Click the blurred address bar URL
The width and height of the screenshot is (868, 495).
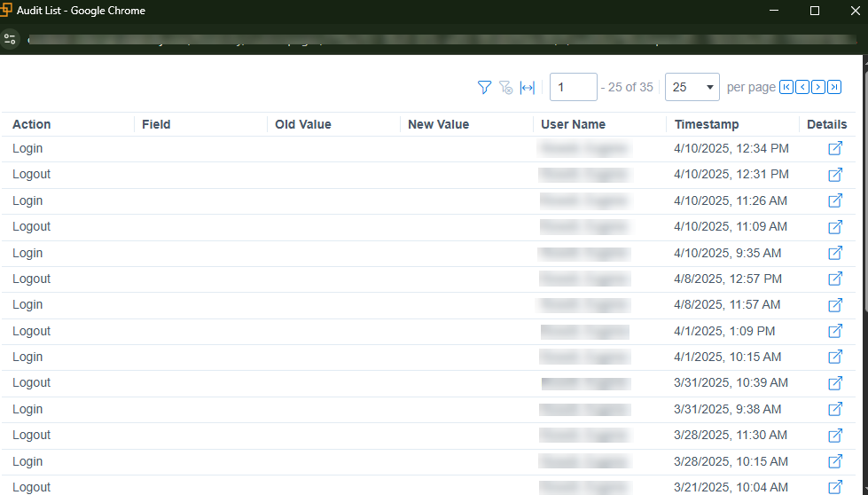(x=442, y=39)
